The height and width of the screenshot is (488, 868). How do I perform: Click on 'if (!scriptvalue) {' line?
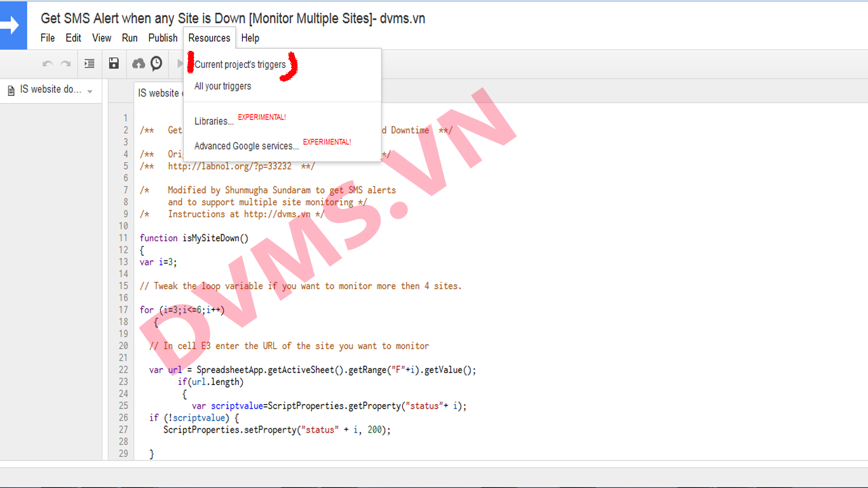(x=194, y=418)
